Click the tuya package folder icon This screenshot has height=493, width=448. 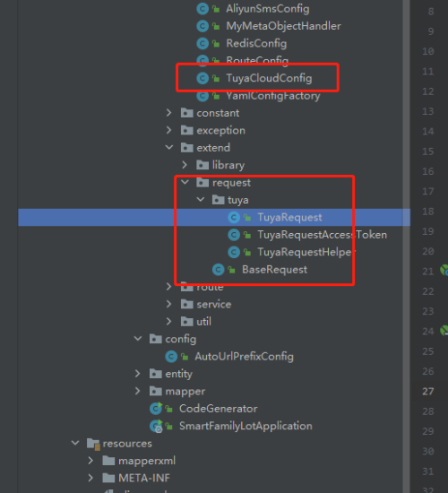219,200
